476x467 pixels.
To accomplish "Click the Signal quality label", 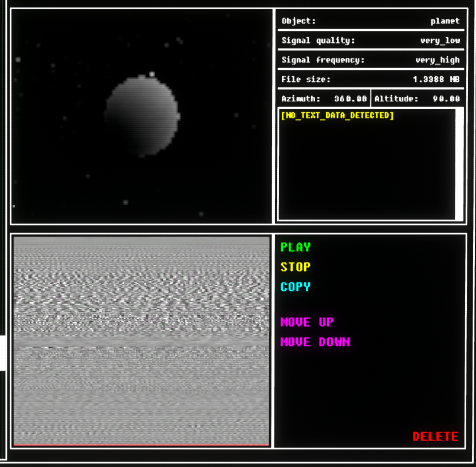I will pos(318,41).
